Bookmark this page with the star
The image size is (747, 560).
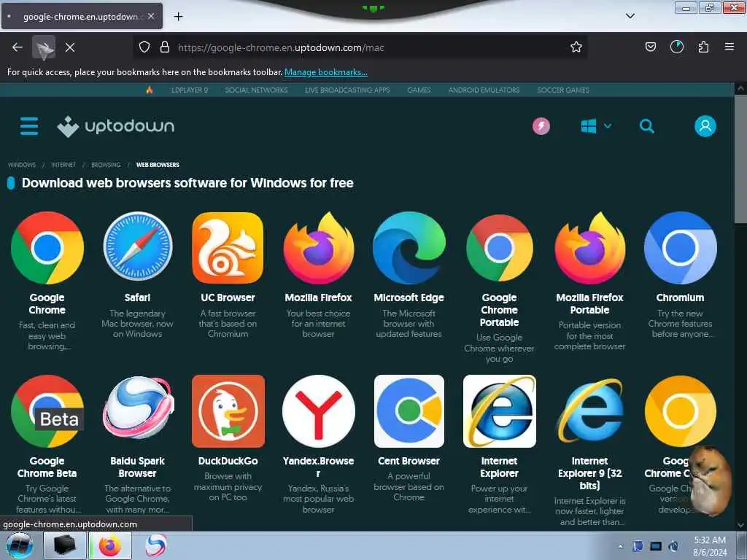pos(576,47)
